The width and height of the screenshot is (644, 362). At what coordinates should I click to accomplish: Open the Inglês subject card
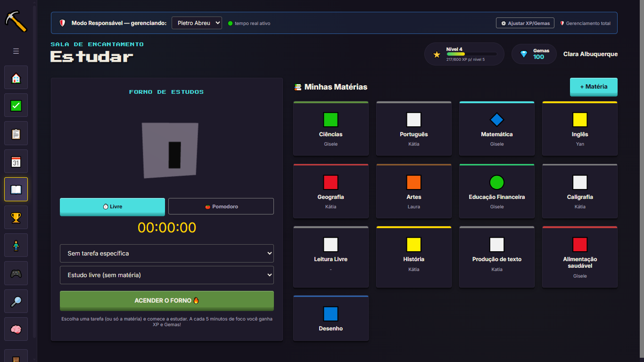pos(580,128)
